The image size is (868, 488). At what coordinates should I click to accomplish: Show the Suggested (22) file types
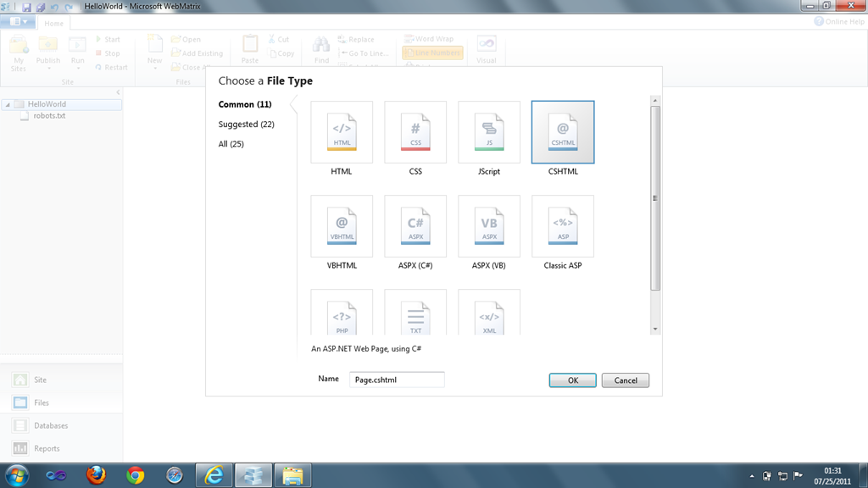pyautogui.click(x=247, y=125)
